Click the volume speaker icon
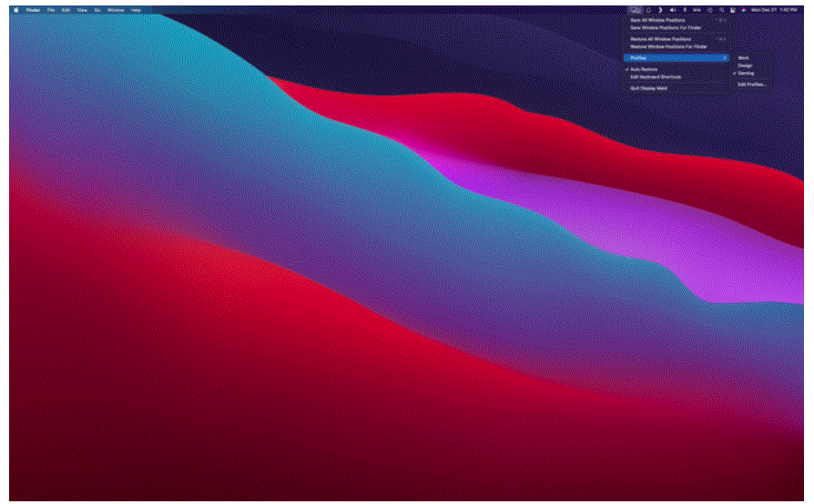Viewport: 814px width, 504px height. click(673, 10)
